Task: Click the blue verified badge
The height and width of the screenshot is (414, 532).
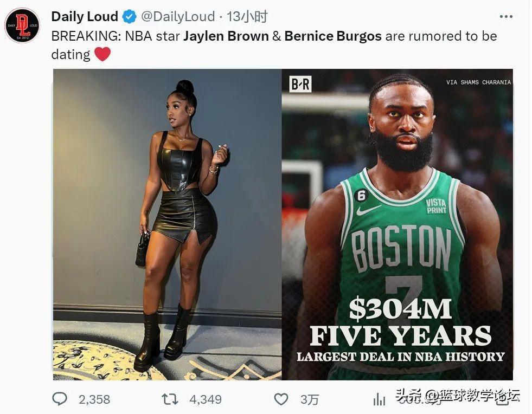Action: pyautogui.click(x=129, y=16)
